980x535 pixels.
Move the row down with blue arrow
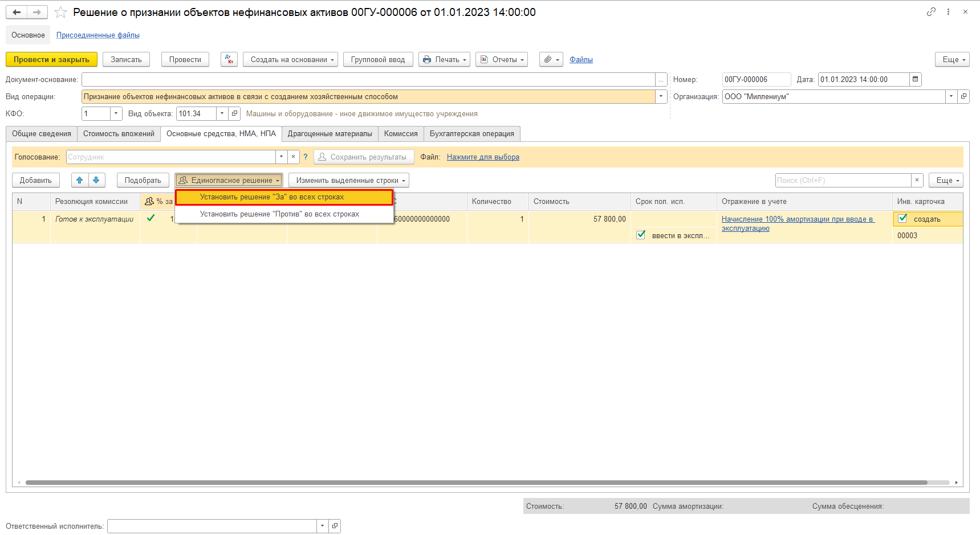[x=96, y=180]
